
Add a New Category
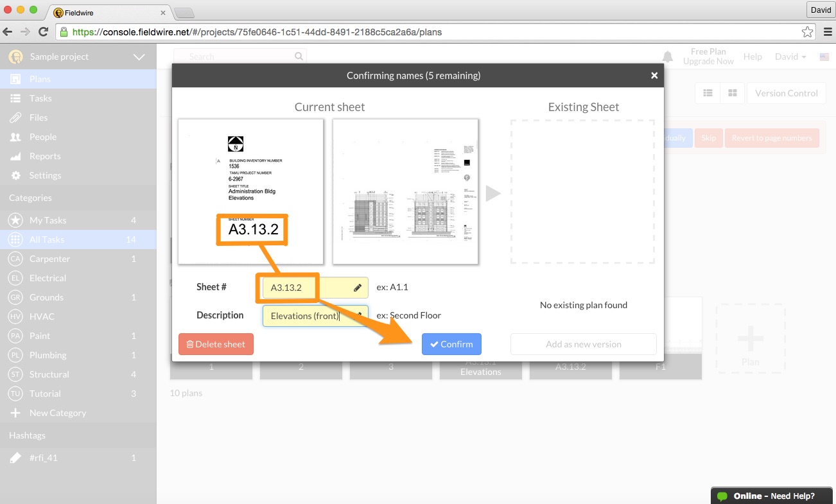(78, 413)
